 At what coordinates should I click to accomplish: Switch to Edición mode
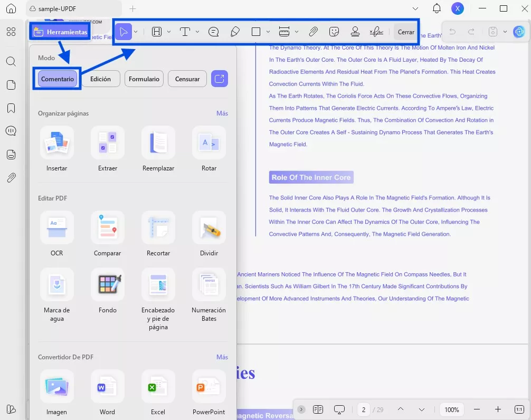click(101, 79)
